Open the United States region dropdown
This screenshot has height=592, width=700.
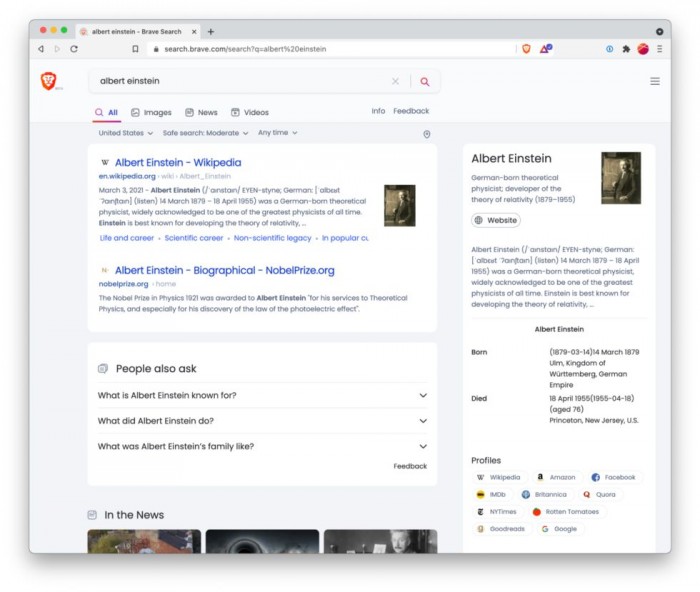click(125, 133)
